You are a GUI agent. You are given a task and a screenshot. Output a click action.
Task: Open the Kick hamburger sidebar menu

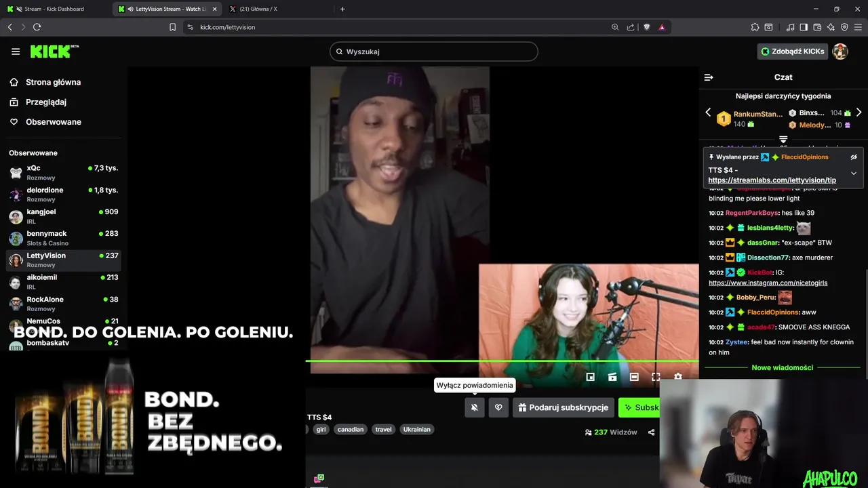pyautogui.click(x=16, y=52)
